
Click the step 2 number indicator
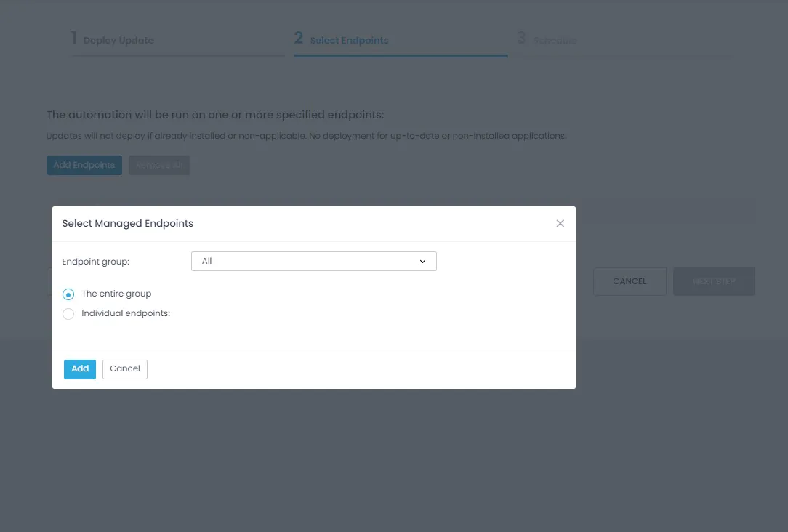298,39
